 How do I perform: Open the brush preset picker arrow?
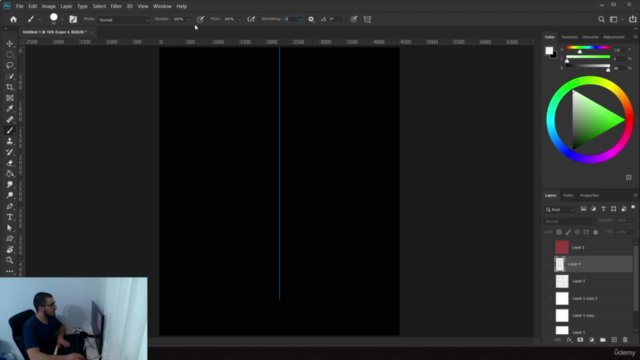62,20
